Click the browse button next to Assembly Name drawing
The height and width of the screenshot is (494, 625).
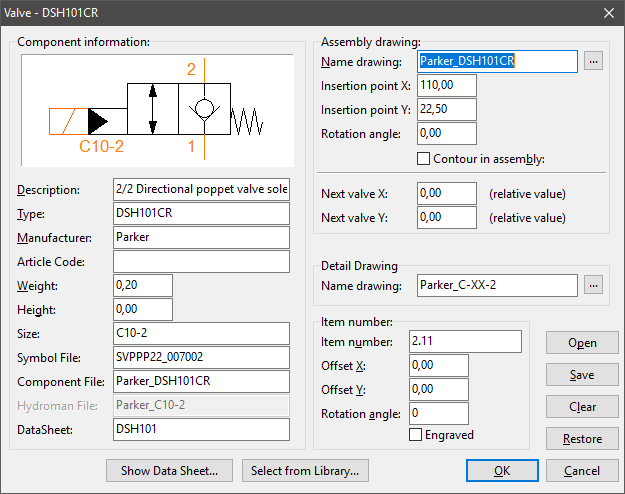click(595, 61)
